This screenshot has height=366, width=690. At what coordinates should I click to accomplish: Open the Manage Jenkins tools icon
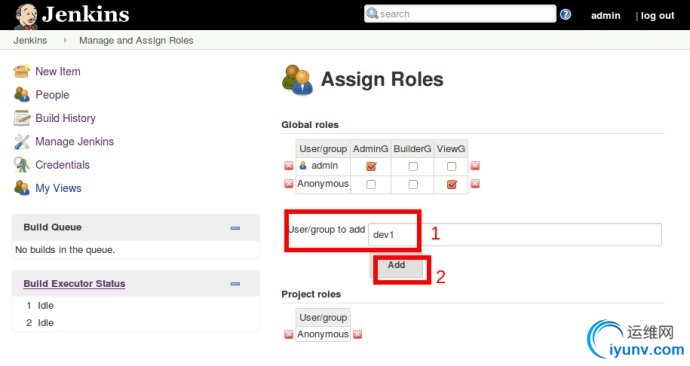coord(22,141)
